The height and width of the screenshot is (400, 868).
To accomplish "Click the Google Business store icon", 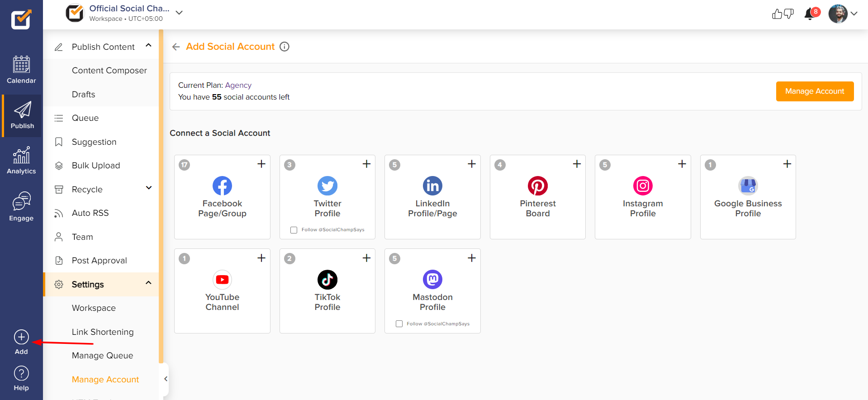I will pyautogui.click(x=748, y=186).
